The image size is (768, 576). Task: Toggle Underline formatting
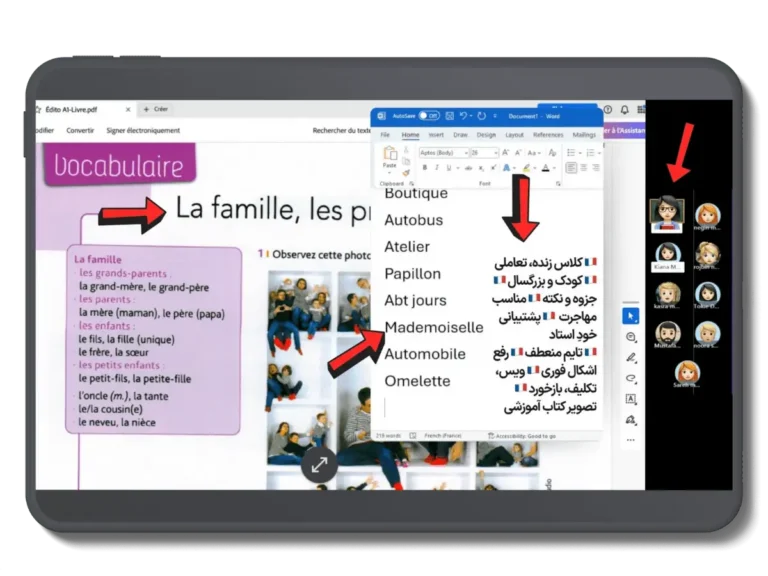pyautogui.click(x=448, y=168)
